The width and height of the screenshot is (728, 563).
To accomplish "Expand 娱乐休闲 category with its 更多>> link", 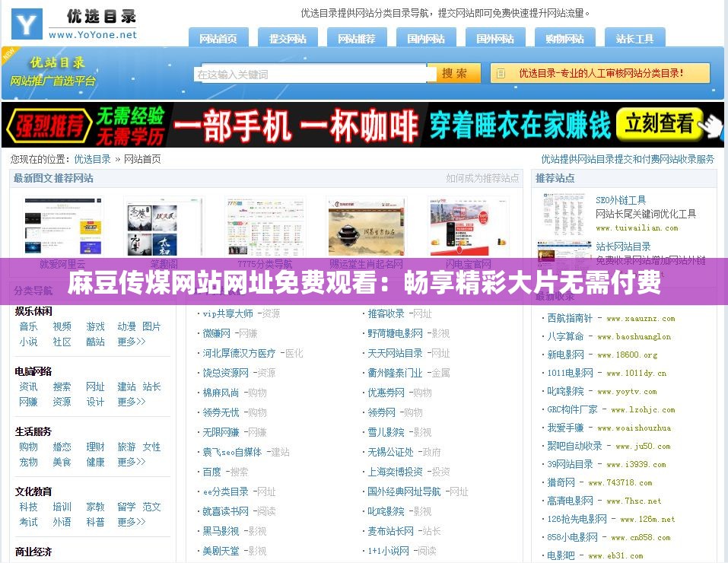I will [x=132, y=341].
